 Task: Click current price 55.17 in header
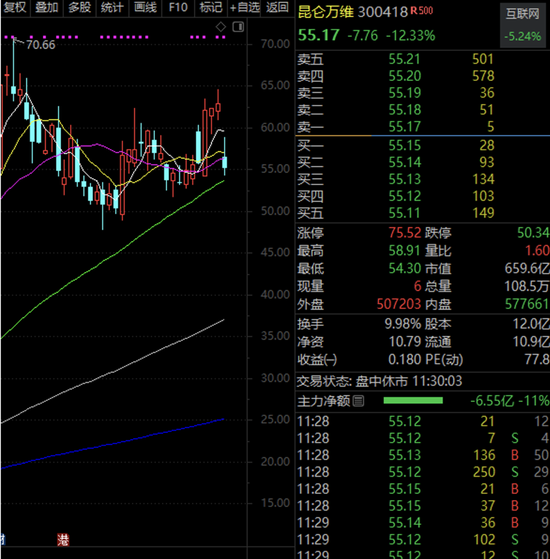pyautogui.click(x=319, y=35)
